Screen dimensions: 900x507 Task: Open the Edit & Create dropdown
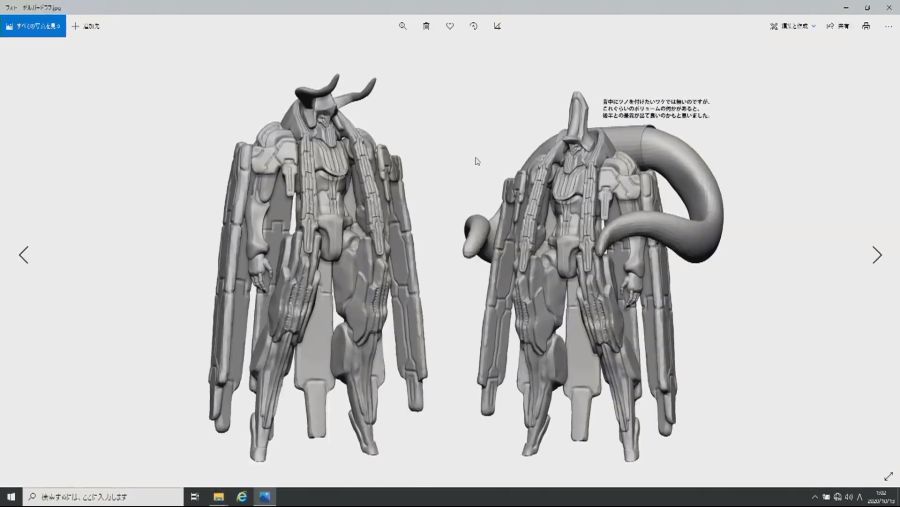coord(793,26)
